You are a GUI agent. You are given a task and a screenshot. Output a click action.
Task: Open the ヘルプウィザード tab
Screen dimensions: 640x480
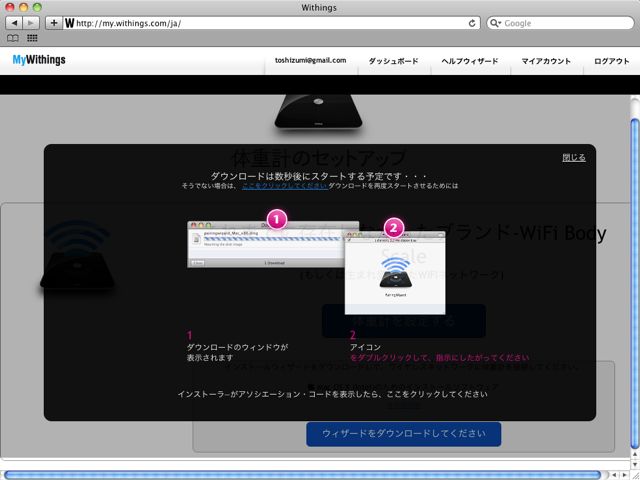tap(470, 61)
